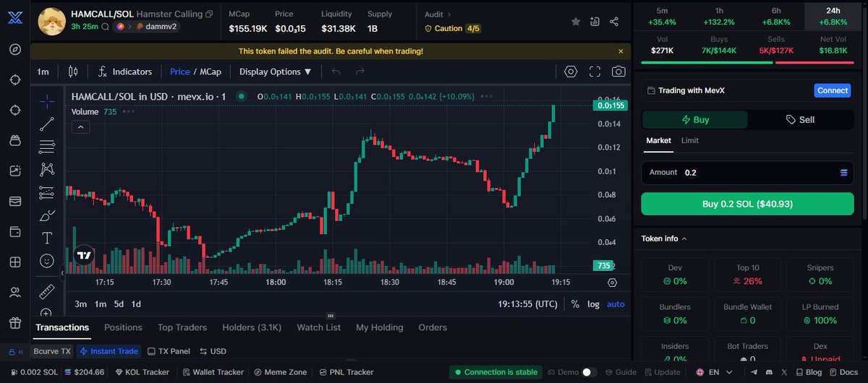Click the MevX logo icon
The height and width of the screenshot is (383, 868).
tap(14, 17)
